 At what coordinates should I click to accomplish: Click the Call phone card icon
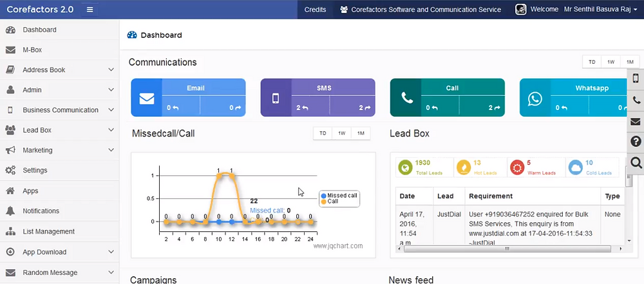tap(406, 99)
